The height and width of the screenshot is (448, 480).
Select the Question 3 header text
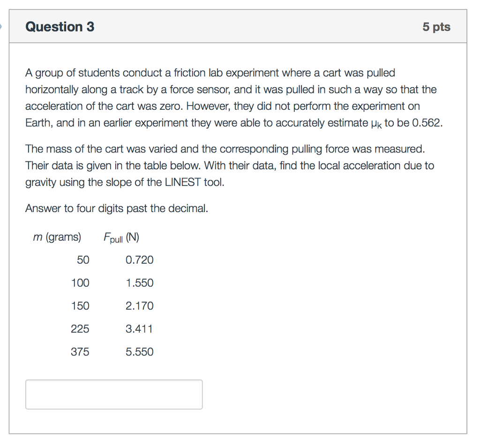[60, 27]
